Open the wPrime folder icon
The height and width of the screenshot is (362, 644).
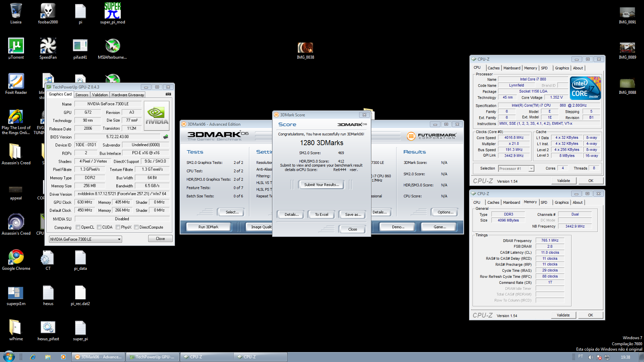coord(16,330)
